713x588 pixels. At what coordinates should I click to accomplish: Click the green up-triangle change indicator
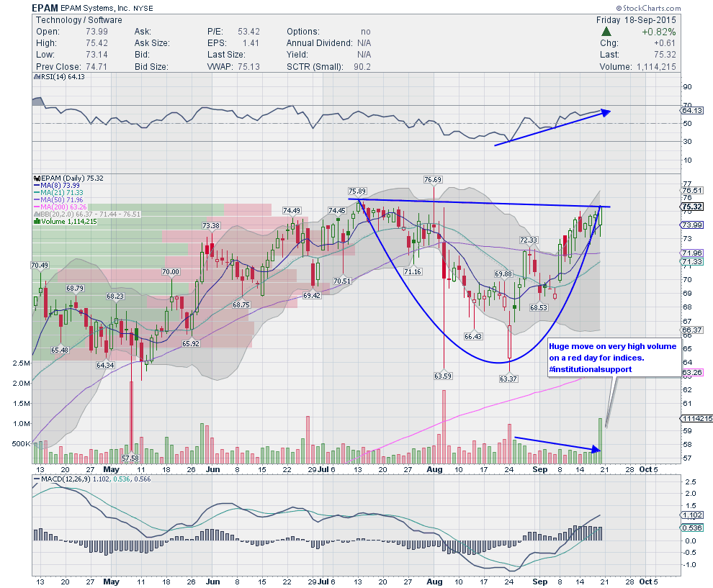606,32
